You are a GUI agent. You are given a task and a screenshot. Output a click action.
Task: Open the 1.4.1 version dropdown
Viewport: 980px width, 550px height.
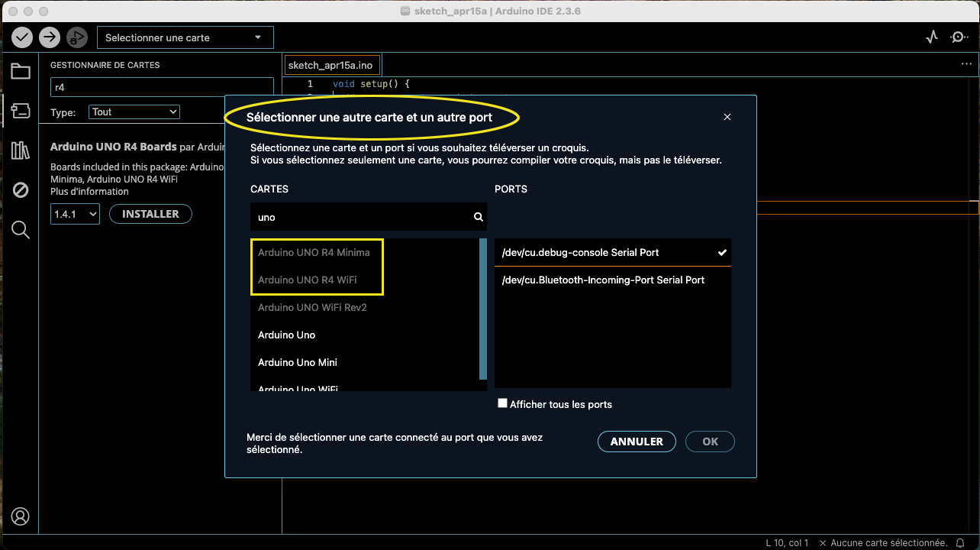pyautogui.click(x=75, y=214)
